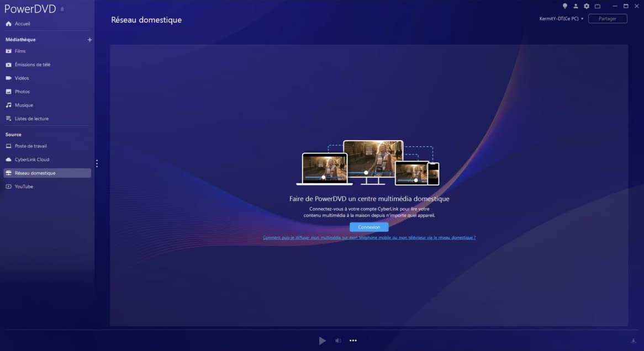Click the download icon at bottom right
The height and width of the screenshot is (351, 644).
tap(634, 341)
